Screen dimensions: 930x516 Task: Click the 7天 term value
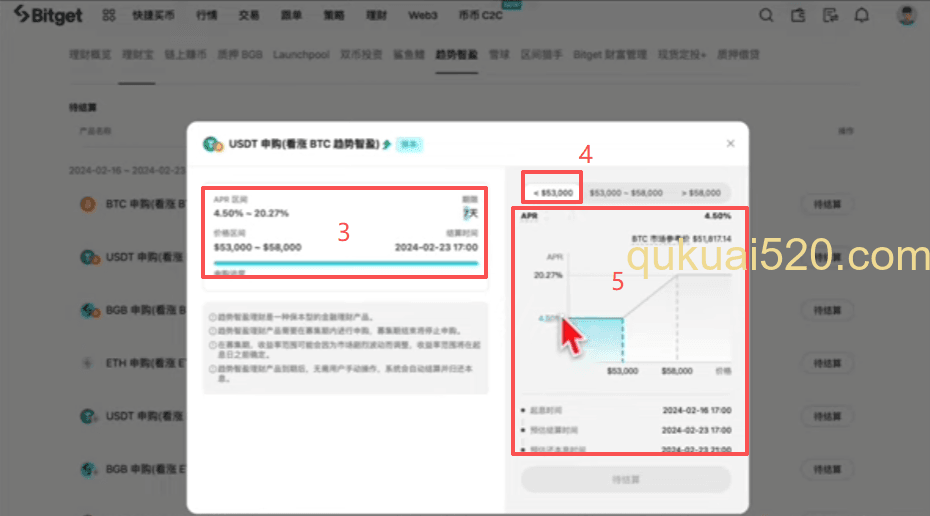point(470,213)
